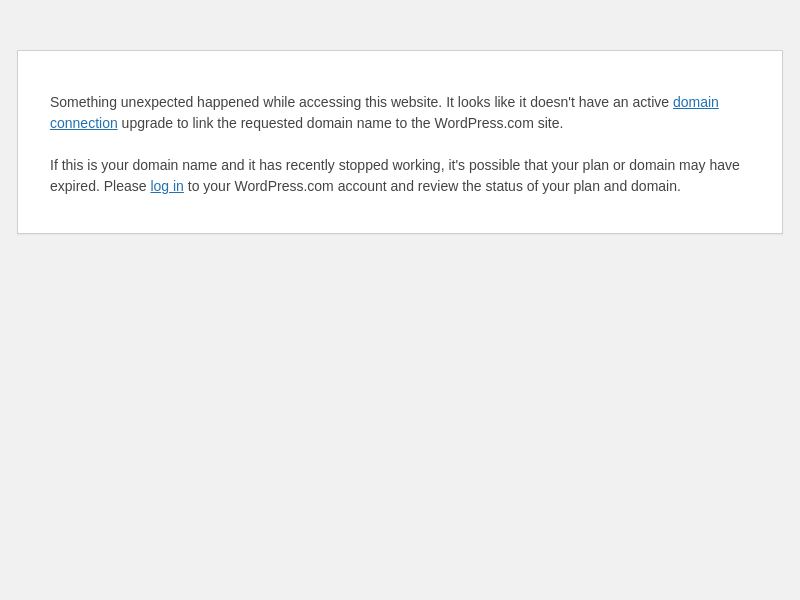Click the phrase "accessing this website"

[x=380, y=102]
